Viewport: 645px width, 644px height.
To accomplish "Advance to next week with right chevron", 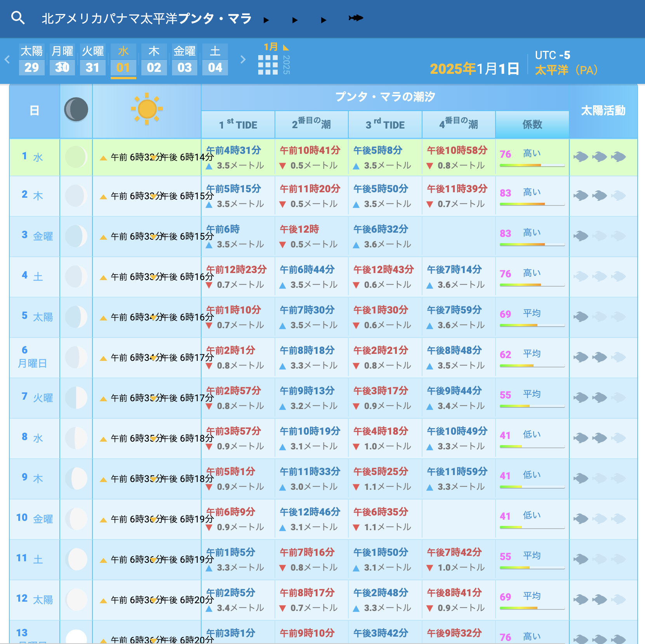I will pyautogui.click(x=243, y=59).
